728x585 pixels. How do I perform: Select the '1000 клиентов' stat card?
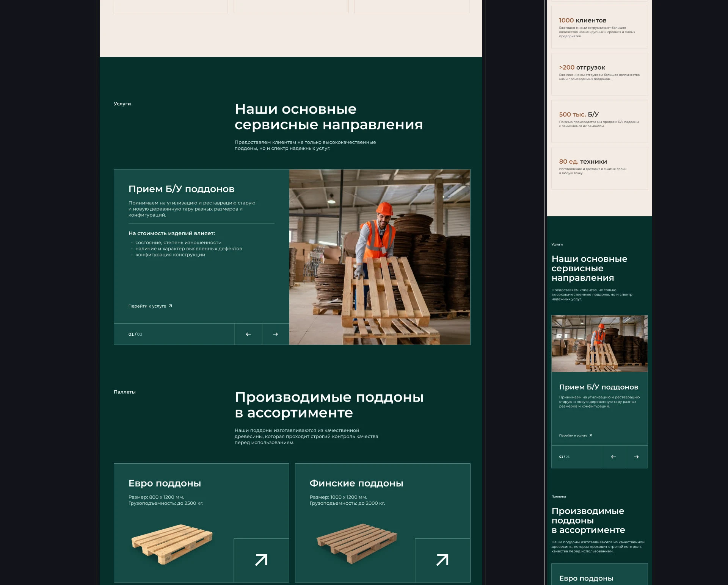599,27
